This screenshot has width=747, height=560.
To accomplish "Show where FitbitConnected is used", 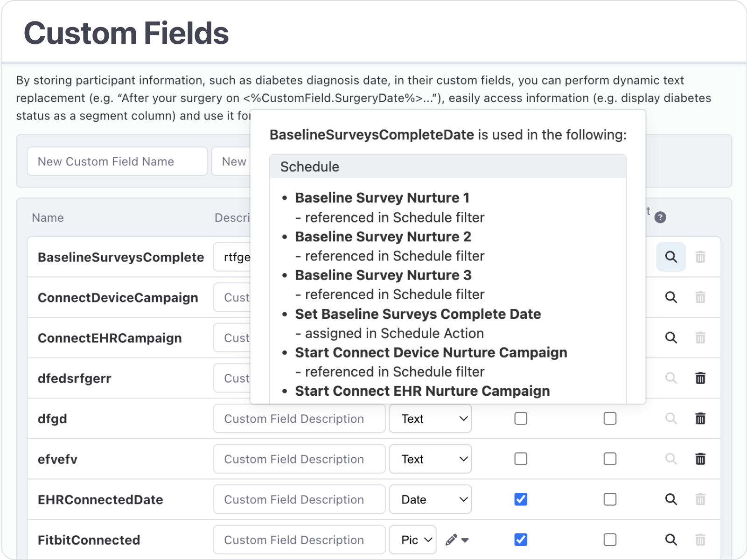I will [671, 540].
